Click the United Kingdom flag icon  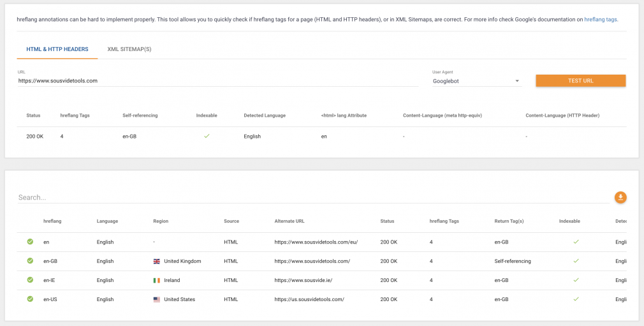[x=156, y=261]
